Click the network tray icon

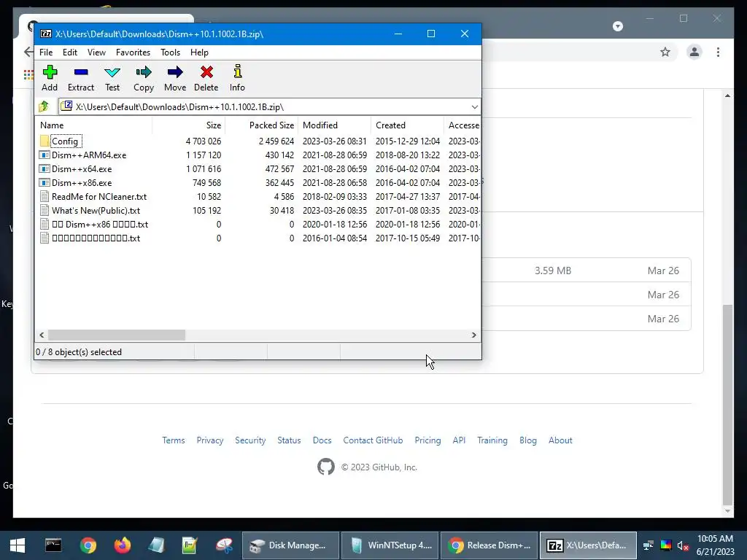pos(649,545)
